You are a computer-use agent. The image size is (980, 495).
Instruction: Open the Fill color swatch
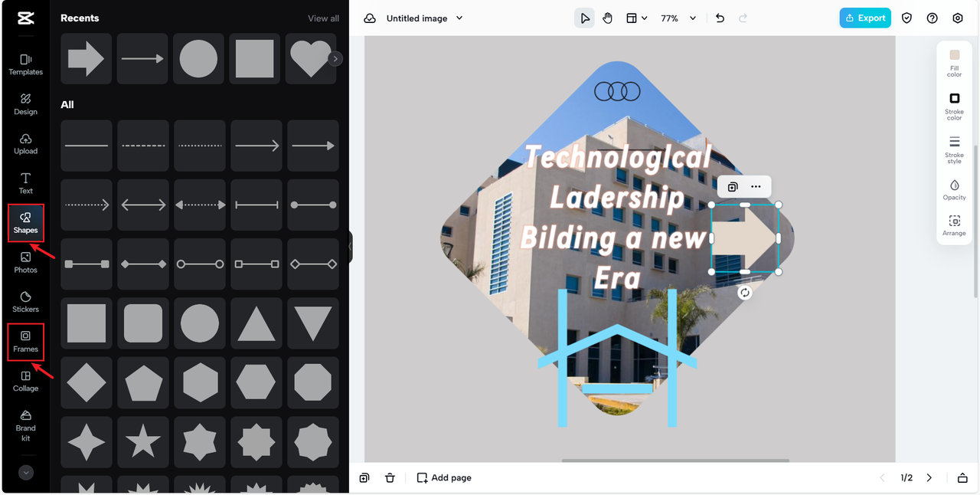[x=954, y=62]
